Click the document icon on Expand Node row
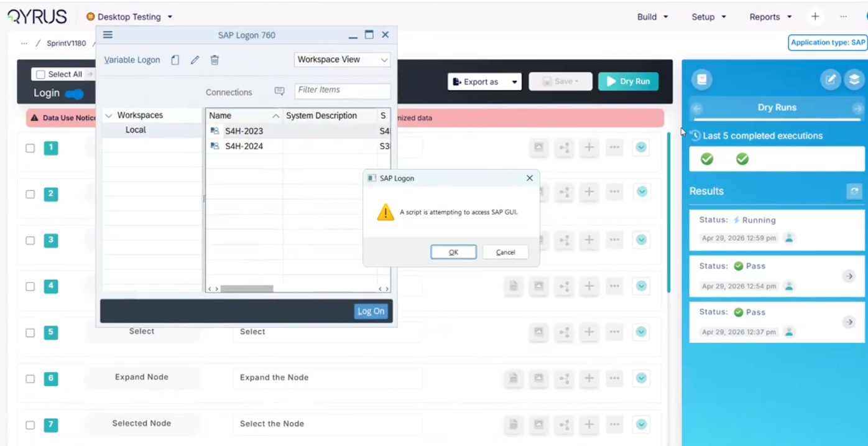Image resolution: width=868 pixels, height=446 pixels. (x=514, y=378)
